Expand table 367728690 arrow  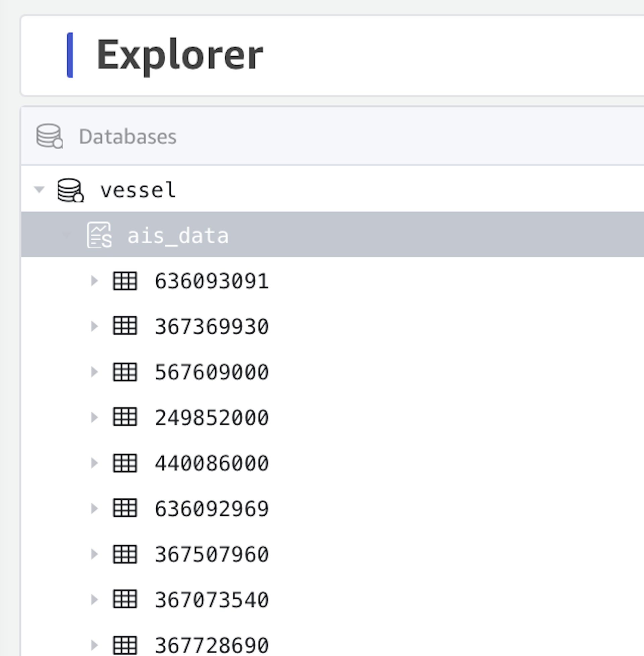point(94,645)
